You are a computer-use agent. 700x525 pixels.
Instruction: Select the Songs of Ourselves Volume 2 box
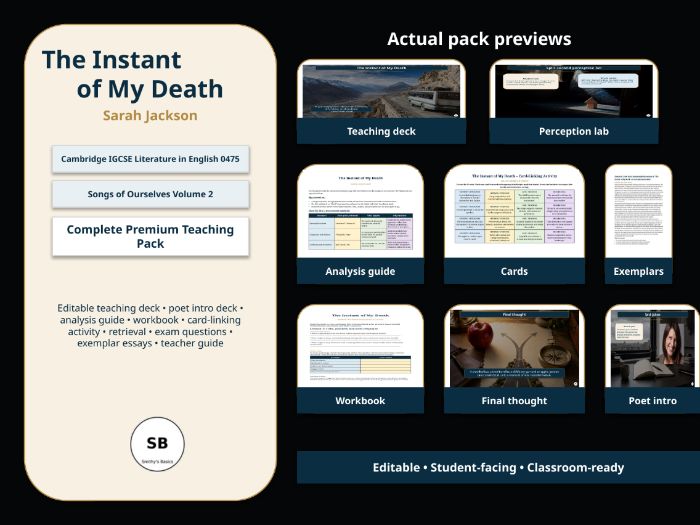150,194
